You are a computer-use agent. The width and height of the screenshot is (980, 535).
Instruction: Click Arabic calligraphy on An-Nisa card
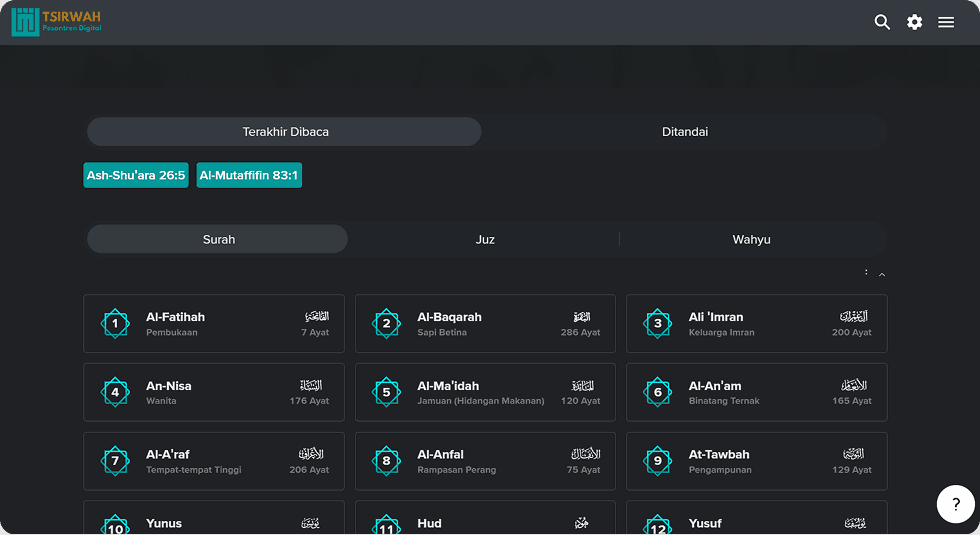[311, 386]
